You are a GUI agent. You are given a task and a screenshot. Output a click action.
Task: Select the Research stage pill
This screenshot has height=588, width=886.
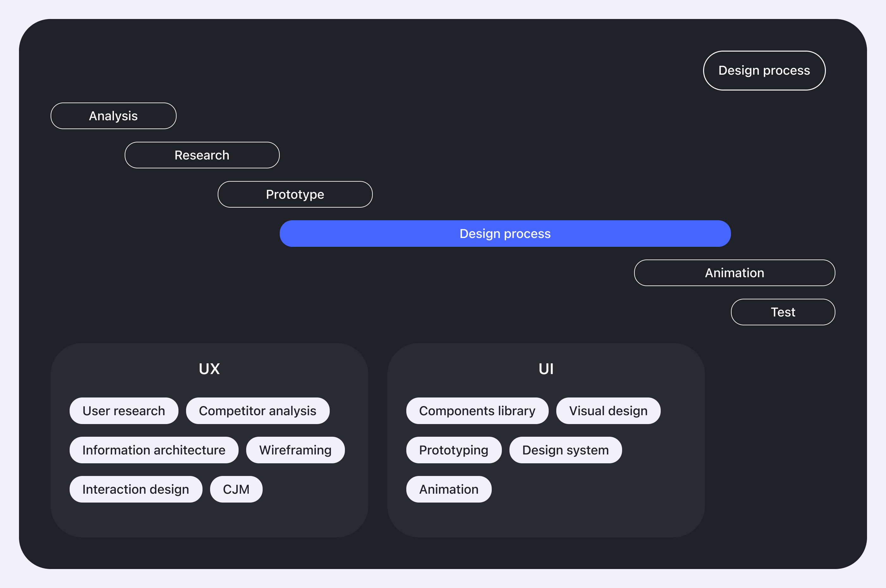pyautogui.click(x=202, y=155)
